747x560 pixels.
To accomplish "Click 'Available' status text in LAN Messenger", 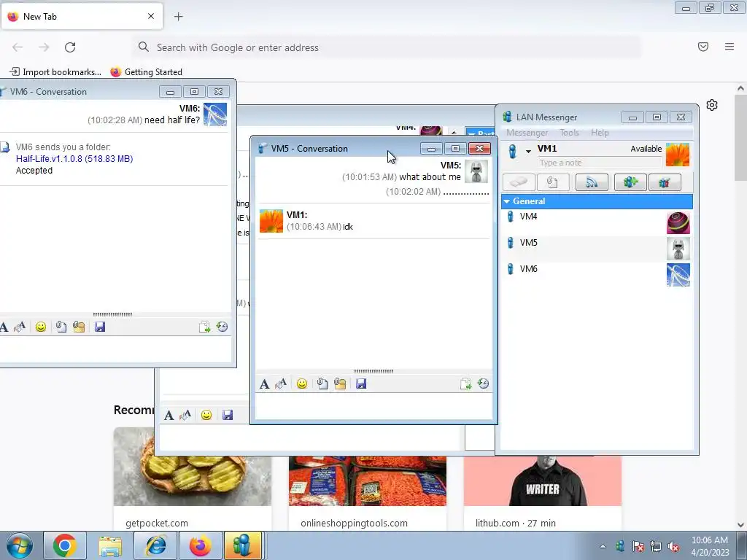I will click(646, 149).
